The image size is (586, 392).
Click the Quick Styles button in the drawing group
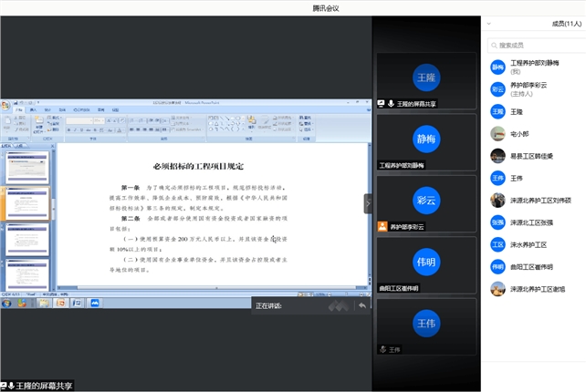265,122
